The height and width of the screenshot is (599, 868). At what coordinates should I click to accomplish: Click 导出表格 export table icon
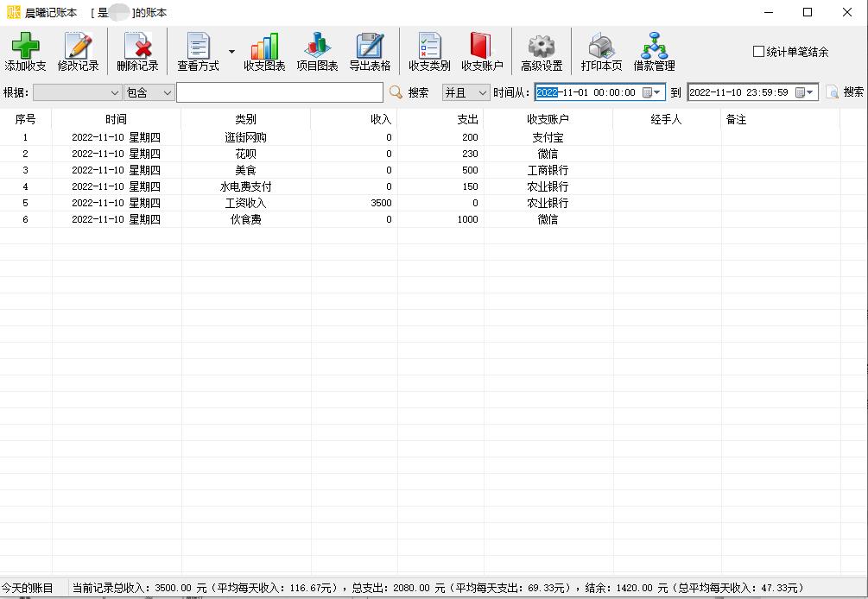(370, 47)
